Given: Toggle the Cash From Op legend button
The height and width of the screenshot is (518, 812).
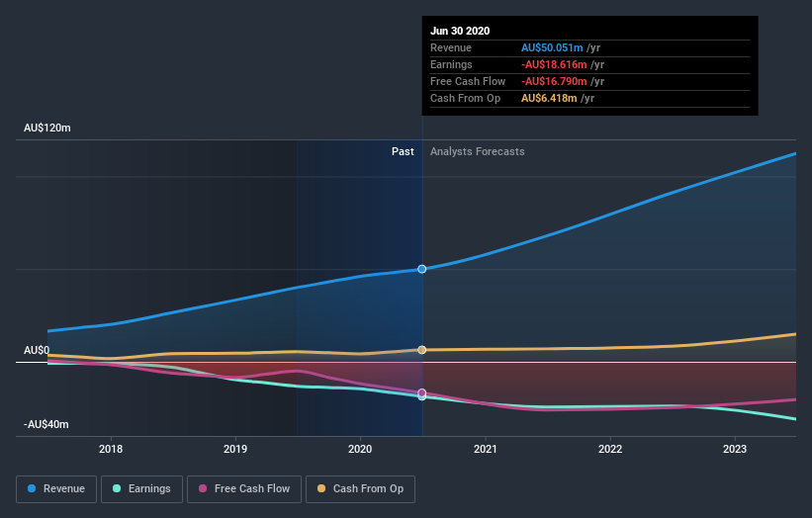Looking at the screenshot, I should click(x=360, y=489).
